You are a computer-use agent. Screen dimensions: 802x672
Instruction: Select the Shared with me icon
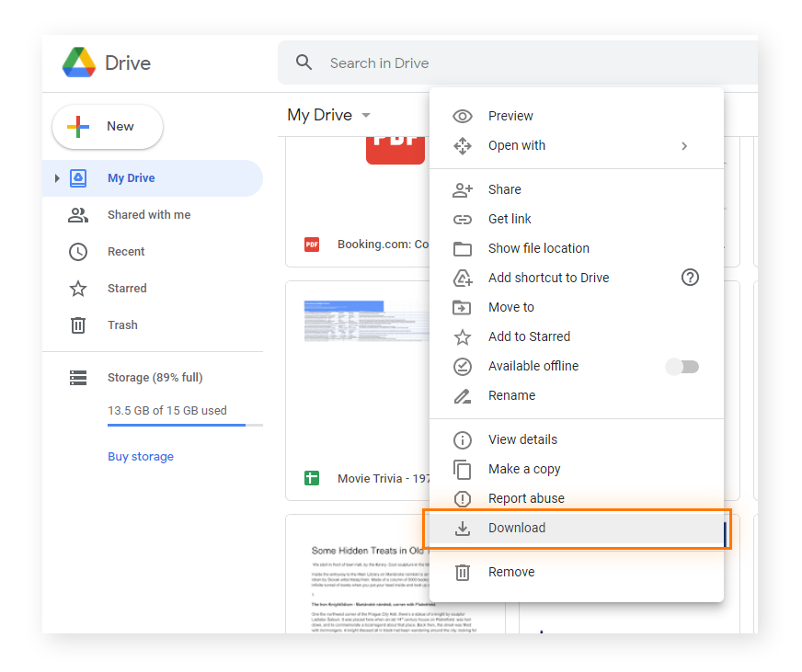[78, 214]
